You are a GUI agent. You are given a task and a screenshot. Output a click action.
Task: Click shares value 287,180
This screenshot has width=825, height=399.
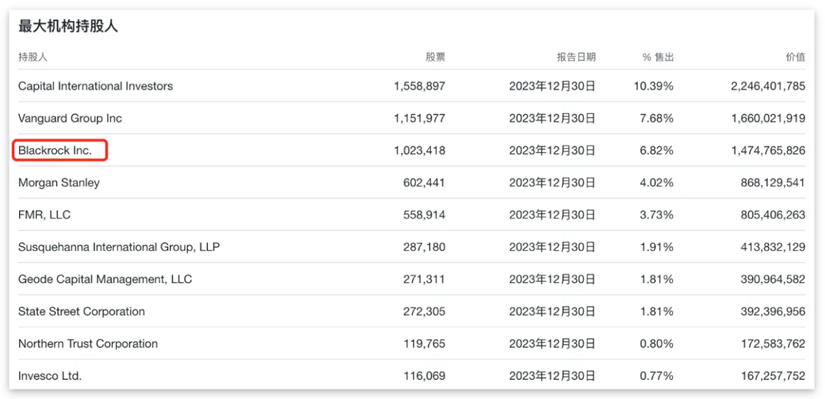425,247
